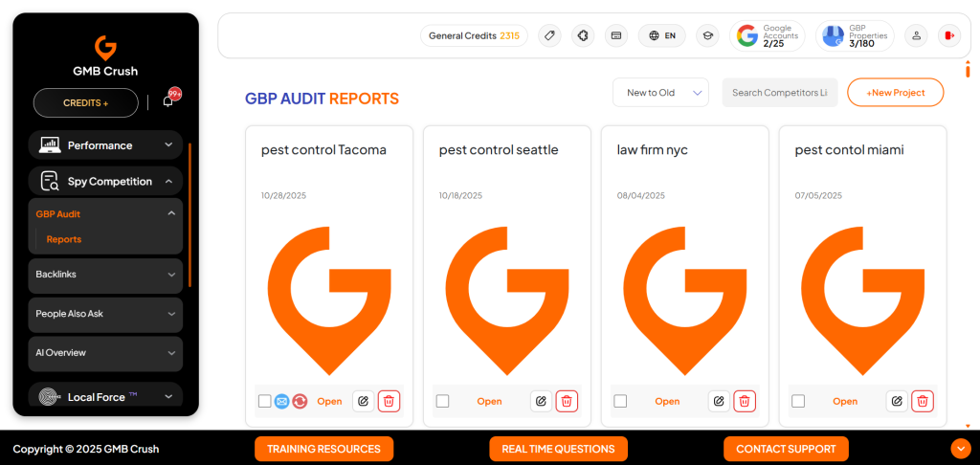Edit the pest control Tacoma report
Image resolution: width=980 pixels, height=465 pixels.
363,401
